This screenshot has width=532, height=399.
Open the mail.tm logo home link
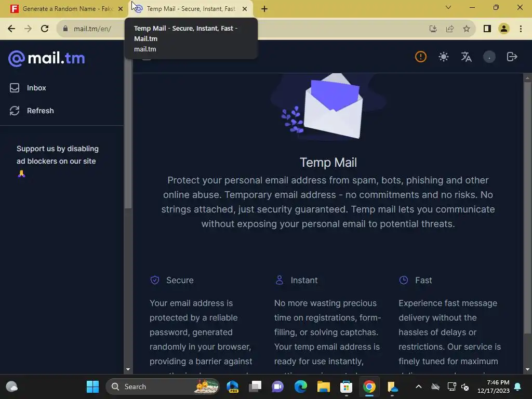click(x=46, y=58)
